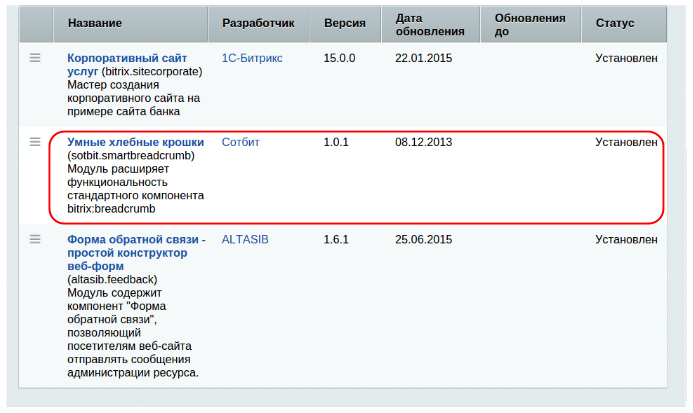Open action menu for Форма обратной связи row

[35, 239]
